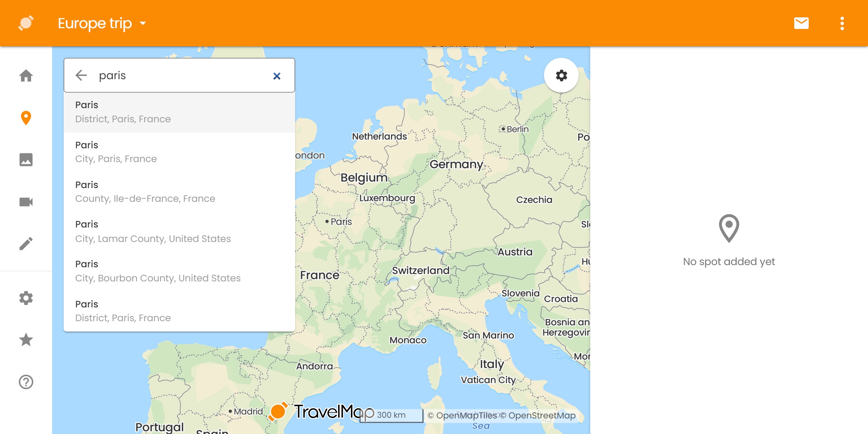Open the video camera icon
Viewport: 868px width, 434px height.
(x=26, y=202)
